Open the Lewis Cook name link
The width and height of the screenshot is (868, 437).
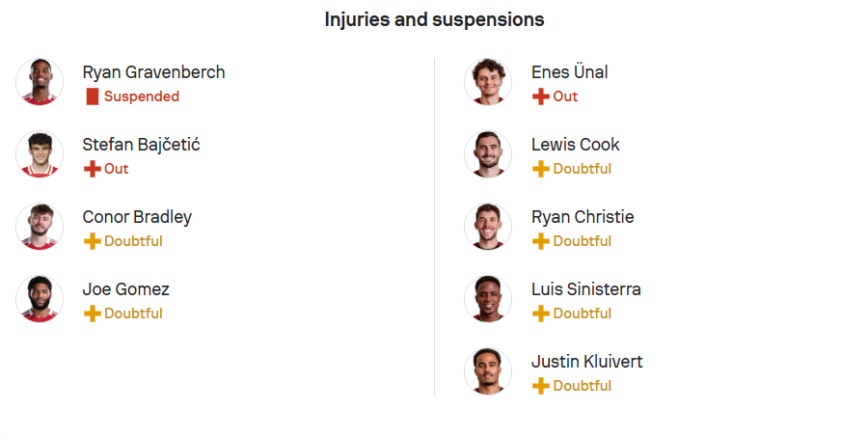pyautogui.click(x=575, y=145)
